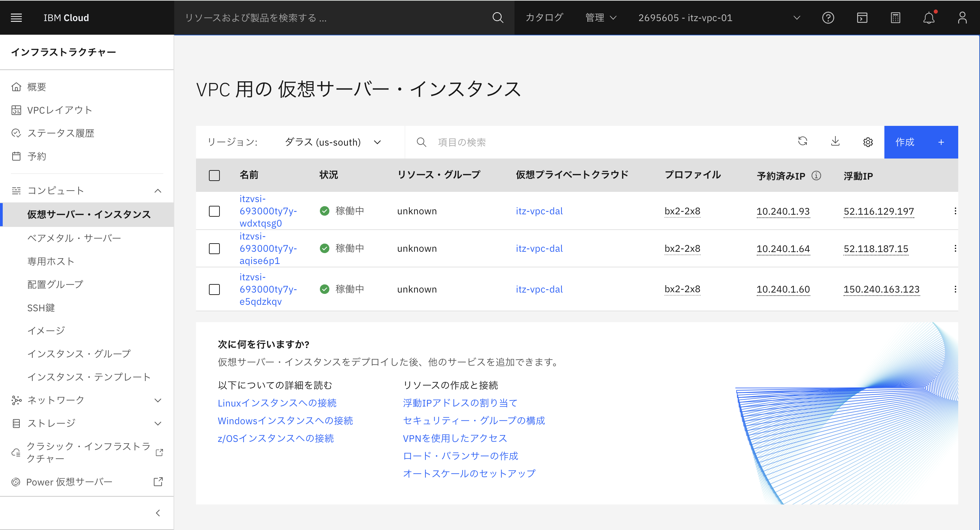Open the notifications bell
Image resolution: width=980 pixels, height=530 pixels.
click(929, 17)
